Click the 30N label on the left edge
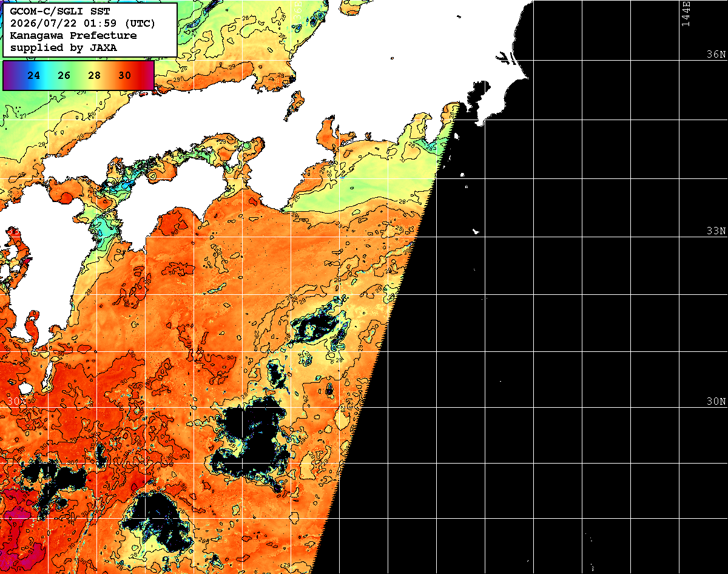Image resolution: width=728 pixels, height=574 pixels. pyautogui.click(x=17, y=402)
